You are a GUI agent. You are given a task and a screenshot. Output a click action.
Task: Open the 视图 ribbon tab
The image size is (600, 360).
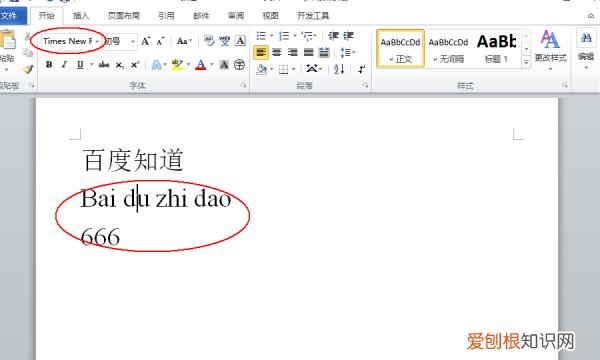click(x=270, y=16)
